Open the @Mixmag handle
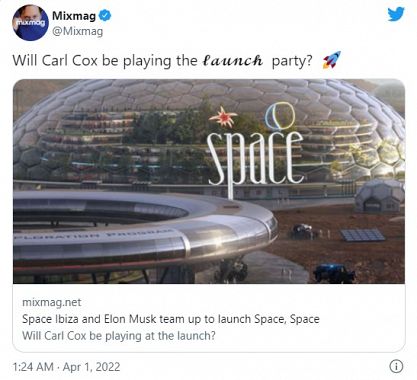This screenshot has height=380, width=417. [x=78, y=31]
